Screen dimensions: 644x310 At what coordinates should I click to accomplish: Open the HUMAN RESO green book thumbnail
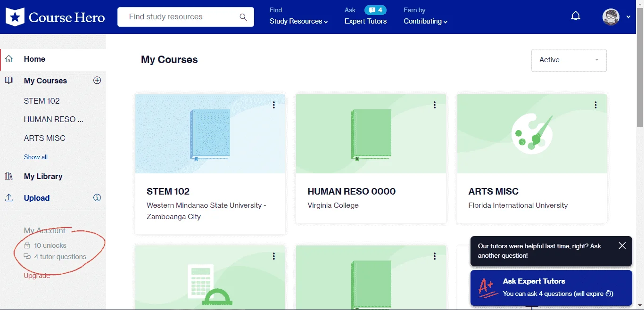371,134
